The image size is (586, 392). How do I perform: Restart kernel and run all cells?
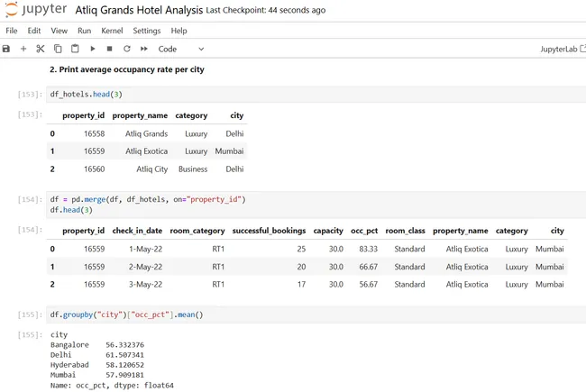click(144, 49)
